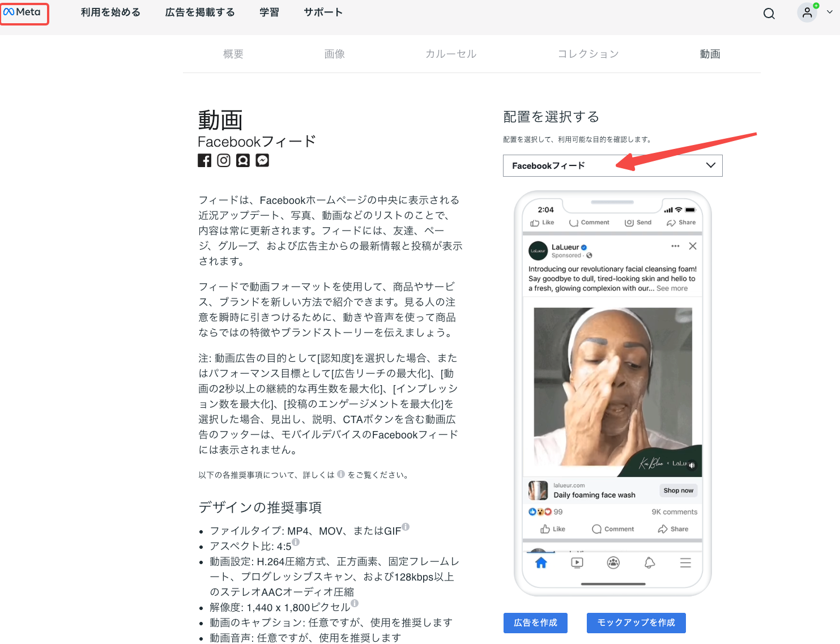Click the Meta logo in header
840x644 pixels.
(x=22, y=12)
